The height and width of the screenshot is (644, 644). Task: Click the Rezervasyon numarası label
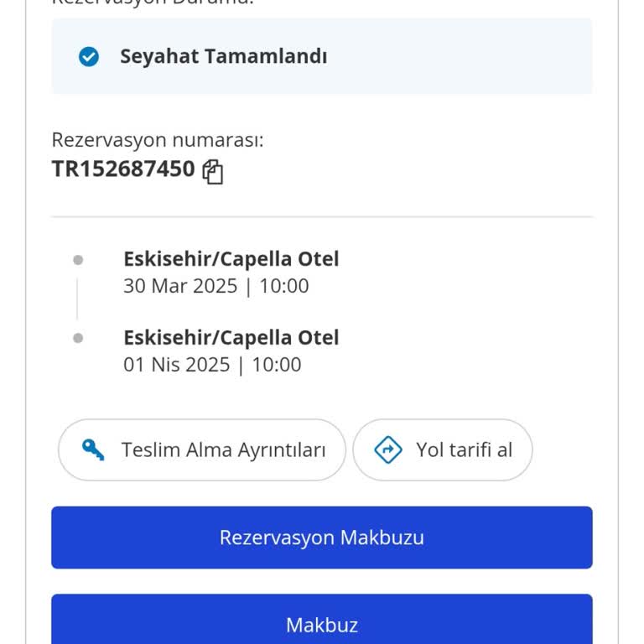(158, 140)
